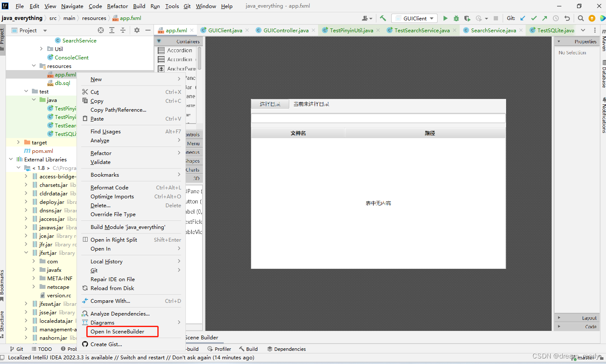This screenshot has width=606, height=364.
Task: Expand the jfxswt.jar library node
Action: click(26, 304)
